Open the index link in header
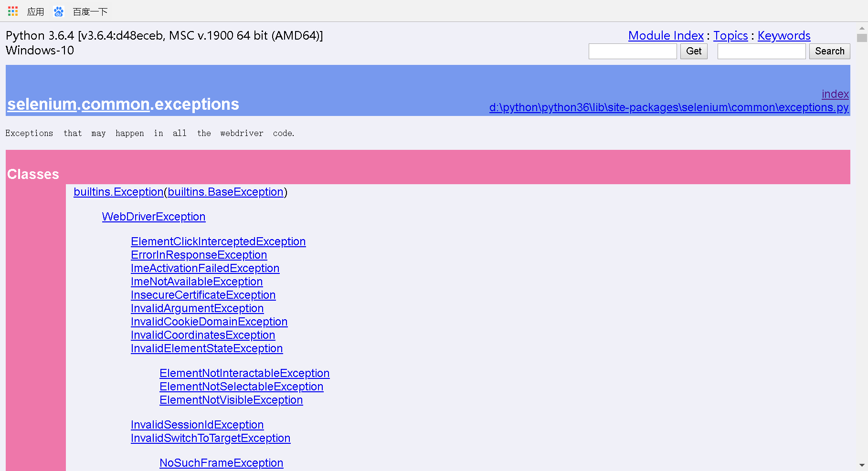The width and height of the screenshot is (868, 471). (x=835, y=94)
